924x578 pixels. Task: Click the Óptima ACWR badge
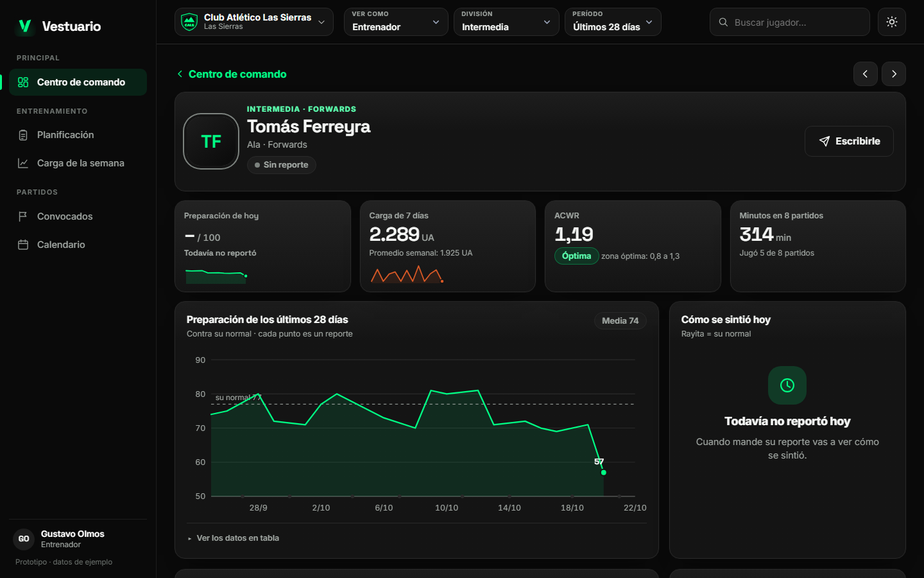(x=576, y=256)
